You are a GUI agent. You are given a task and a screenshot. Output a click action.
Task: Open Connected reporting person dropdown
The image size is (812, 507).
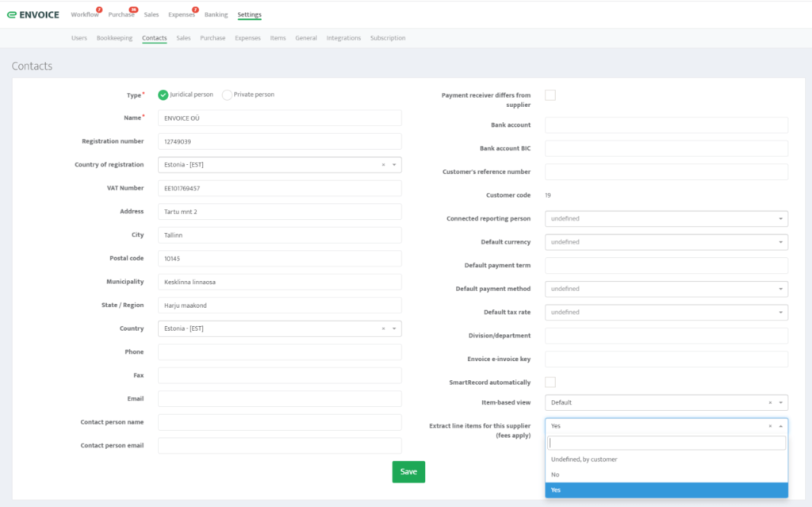[666, 219]
